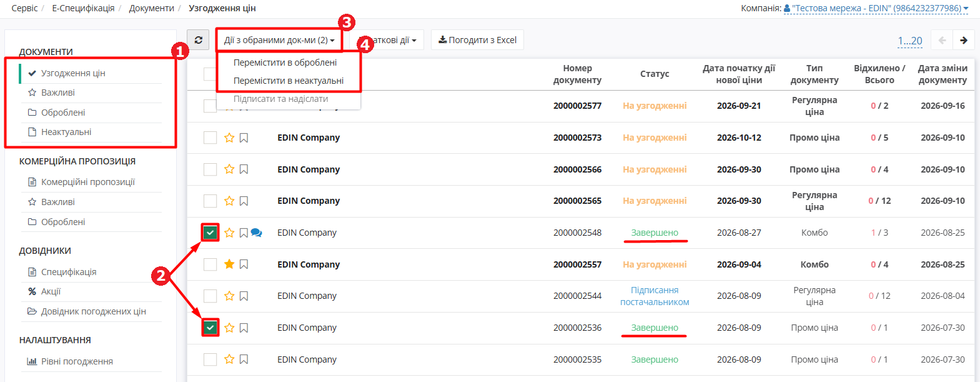Choose 'Перемістити в неактуальні' from the menu
This screenshot has width=980, height=382.
click(289, 81)
